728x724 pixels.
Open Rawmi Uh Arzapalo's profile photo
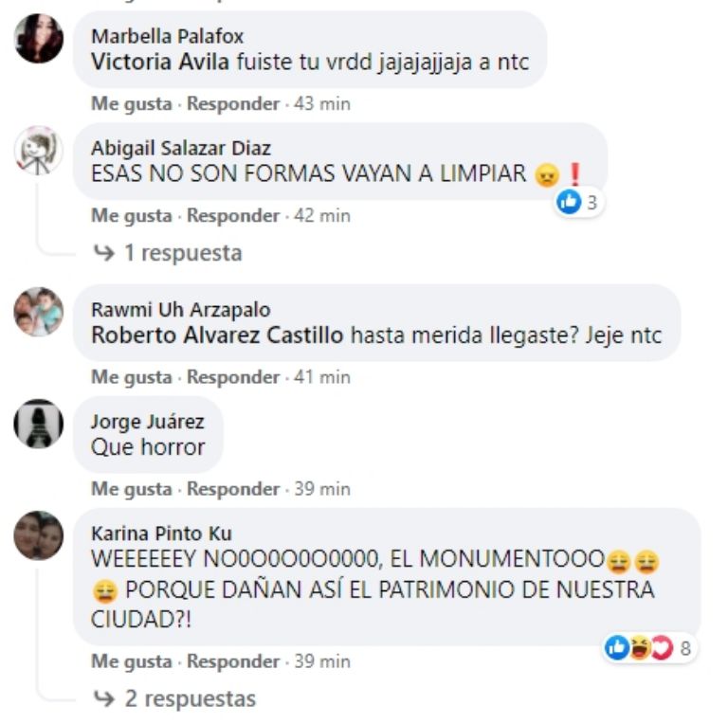[39, 312]
